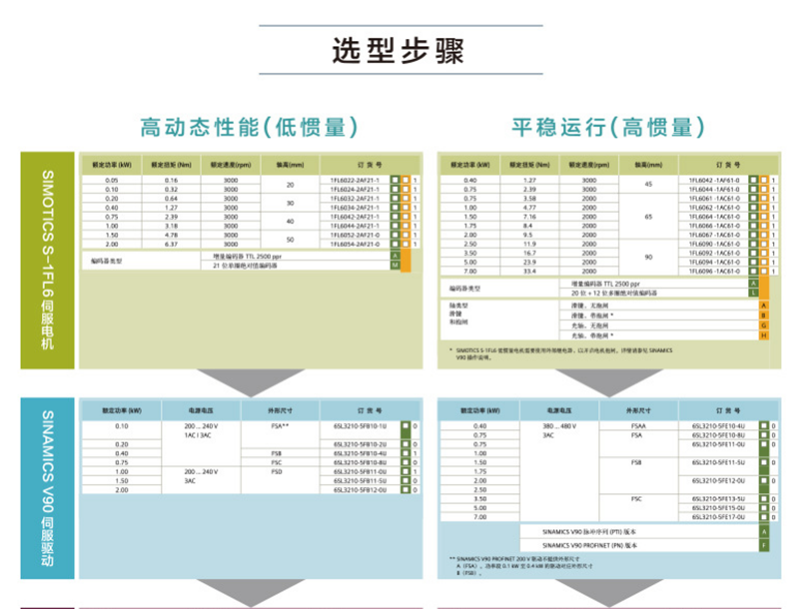Click torque value '23.9'
Viewport: 800px width, 609px height.
(x=530, y=262)
